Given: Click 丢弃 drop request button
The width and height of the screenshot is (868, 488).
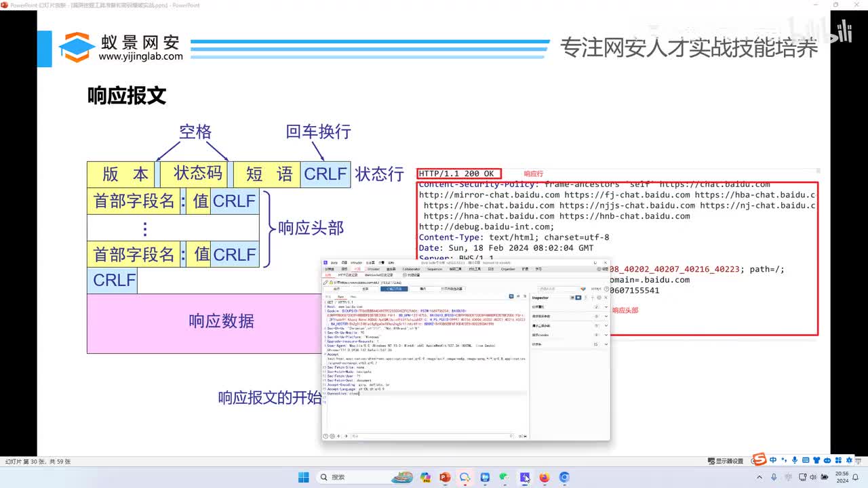Looking at the screenshot, I should tap(366, 289).
